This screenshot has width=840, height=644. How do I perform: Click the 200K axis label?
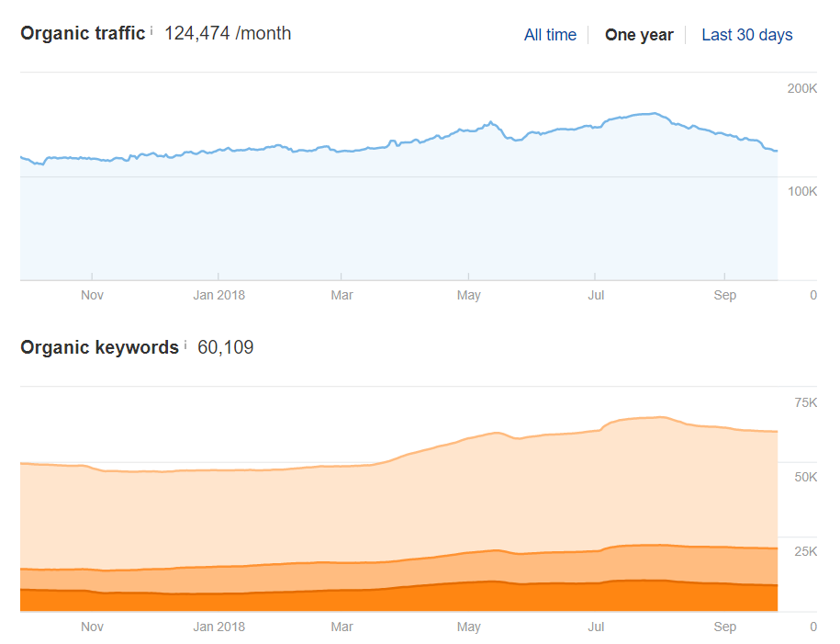(x=802, y=88)
